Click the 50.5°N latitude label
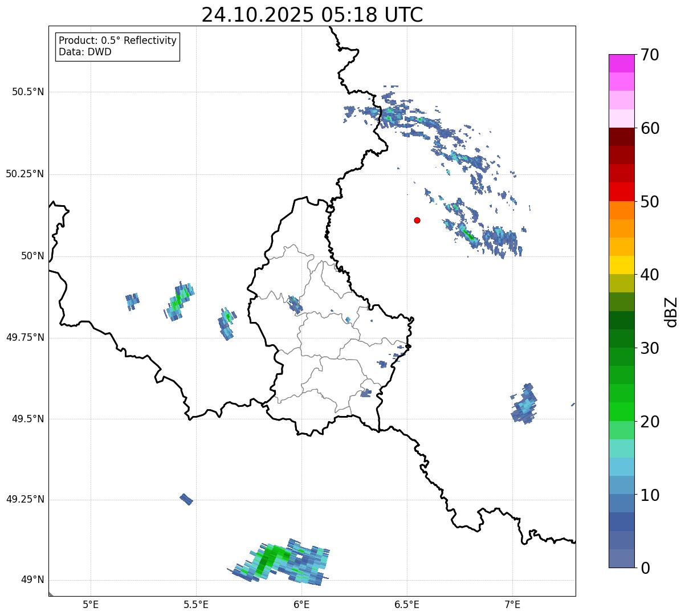This screenshot has height=616, width=685. point(28,92)
